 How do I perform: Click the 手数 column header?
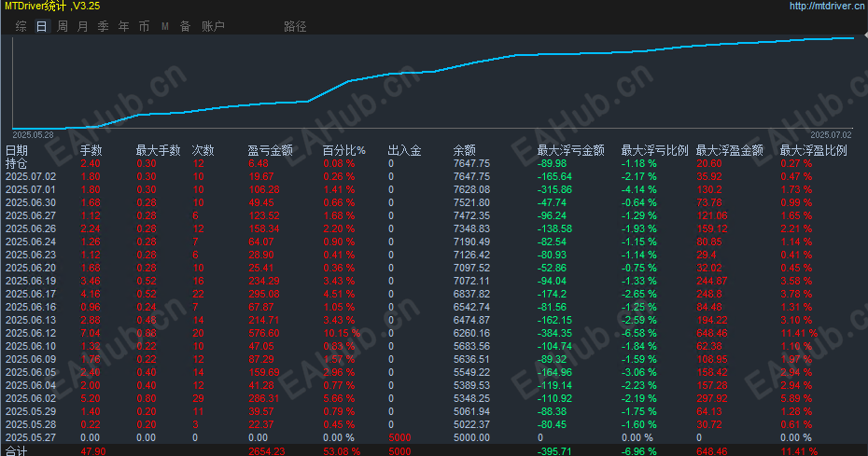[91, 150]
